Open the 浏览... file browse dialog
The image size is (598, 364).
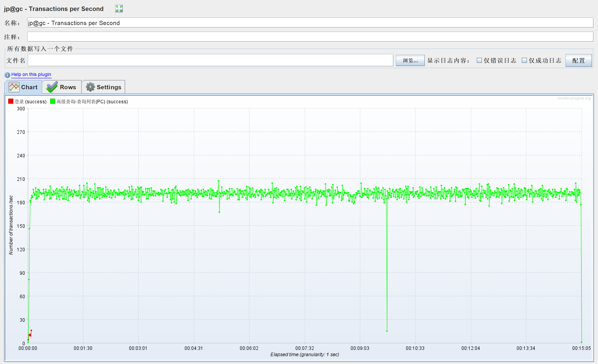(x=410, y=60)
